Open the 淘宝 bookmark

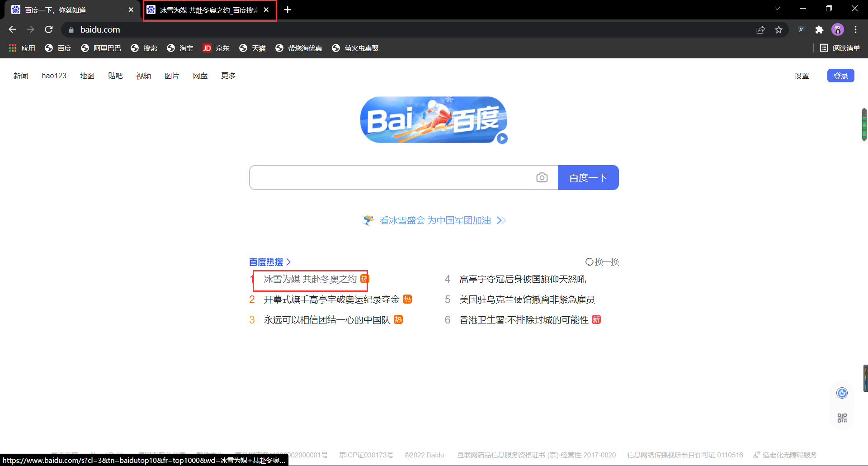click(x=180, y=48)
